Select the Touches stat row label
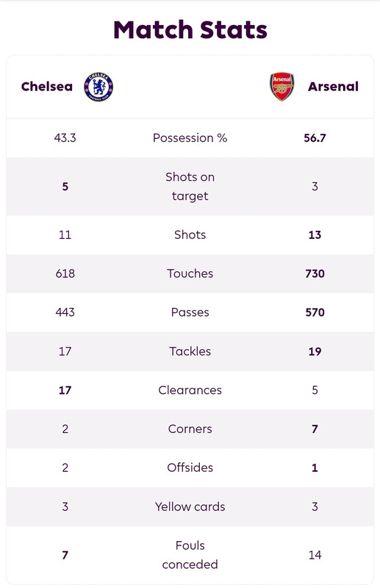Viewport: 380px width, 588px height. click(190, 273)
